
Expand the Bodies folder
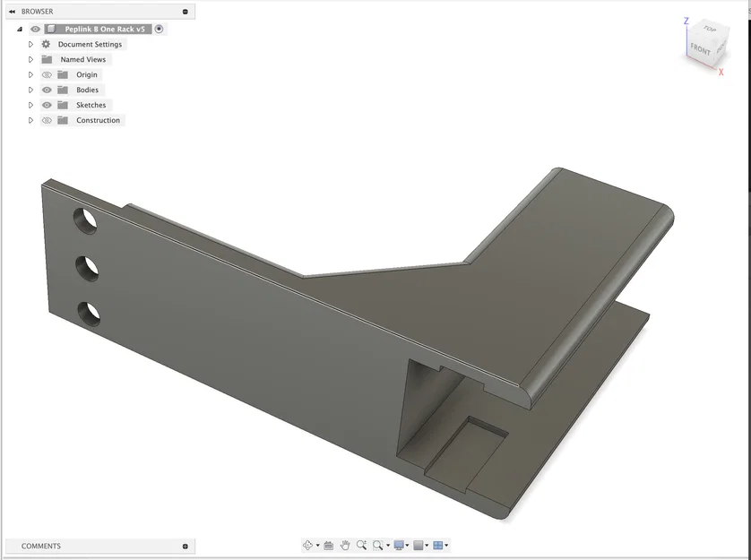[30, 90]
